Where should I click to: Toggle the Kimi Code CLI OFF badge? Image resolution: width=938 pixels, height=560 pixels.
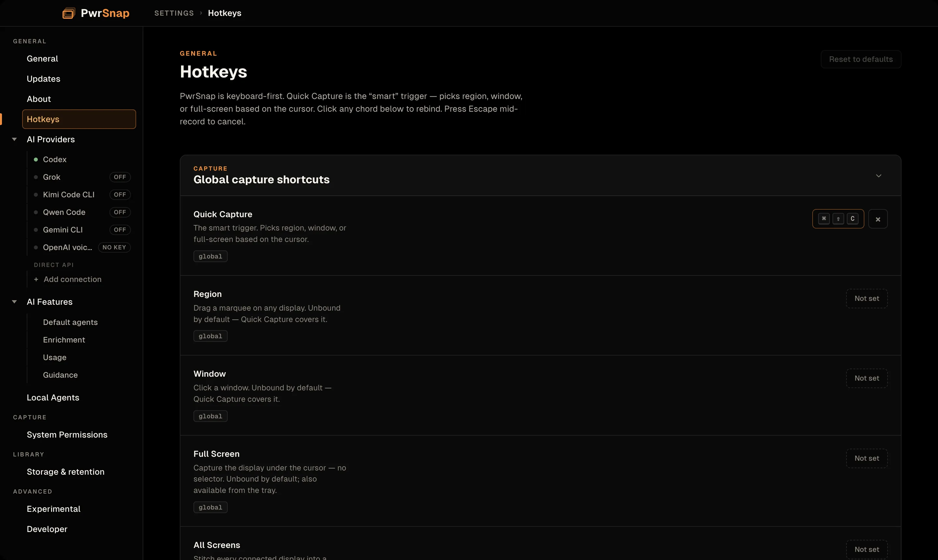coord(120,195)
